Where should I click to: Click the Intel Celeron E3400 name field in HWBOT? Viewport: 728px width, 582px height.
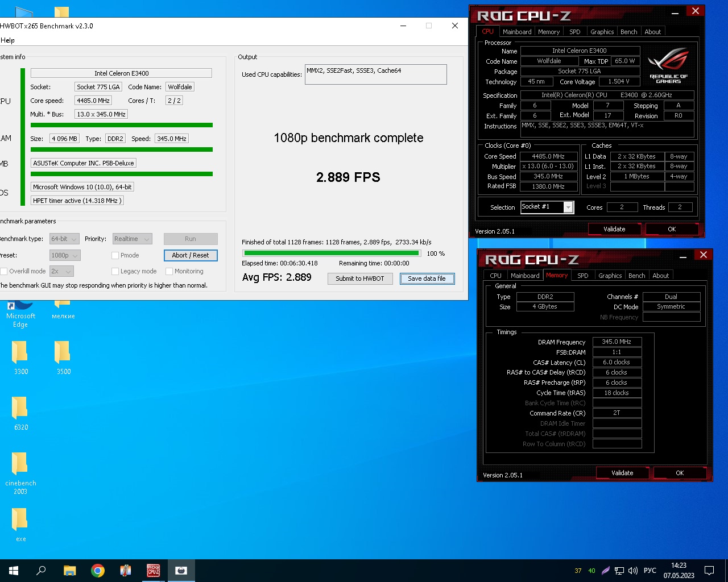121,73
